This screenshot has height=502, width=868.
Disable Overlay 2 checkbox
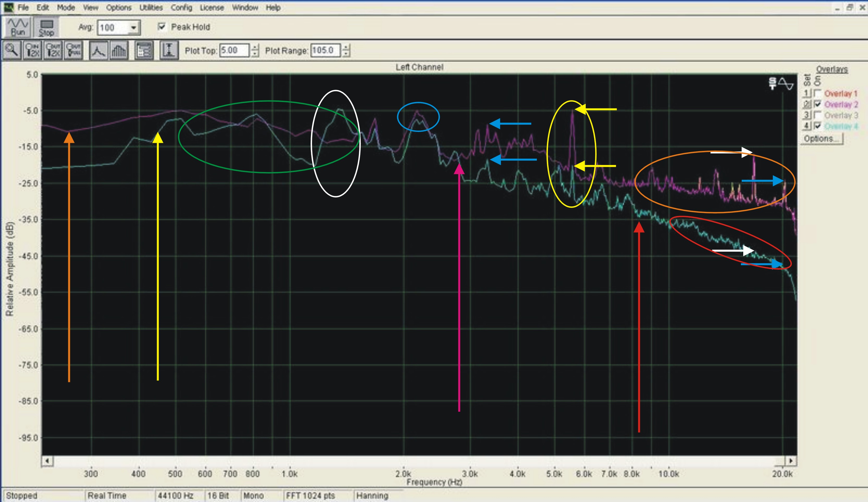point(817,104)
